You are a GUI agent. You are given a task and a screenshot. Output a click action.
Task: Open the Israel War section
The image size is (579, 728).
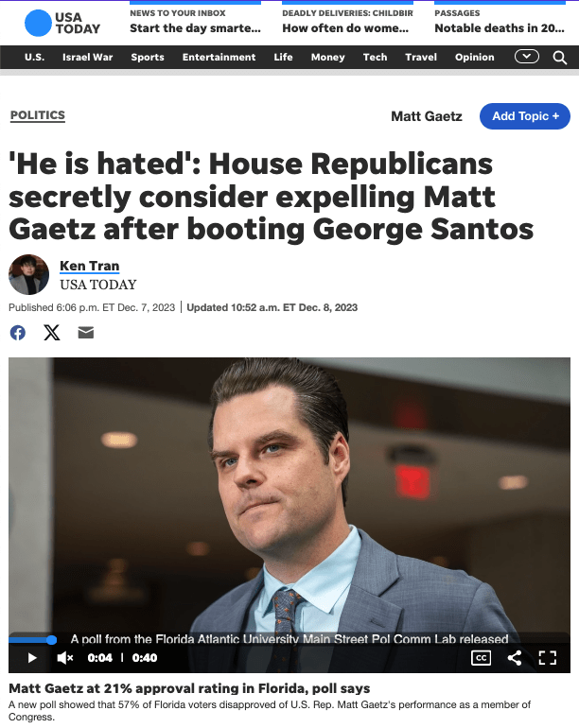point(87,57)
